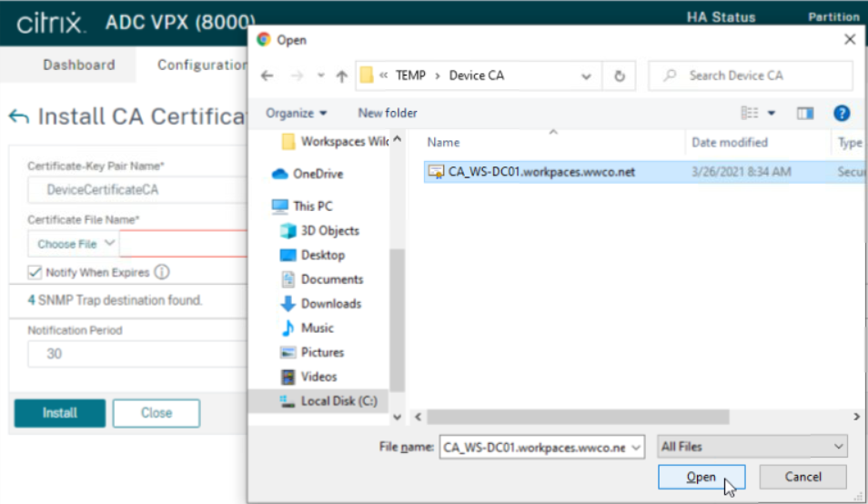Open the Choose File dropdown
Image resolution: width=868 pixels, height=504 pixels.
tap(74, 244)
